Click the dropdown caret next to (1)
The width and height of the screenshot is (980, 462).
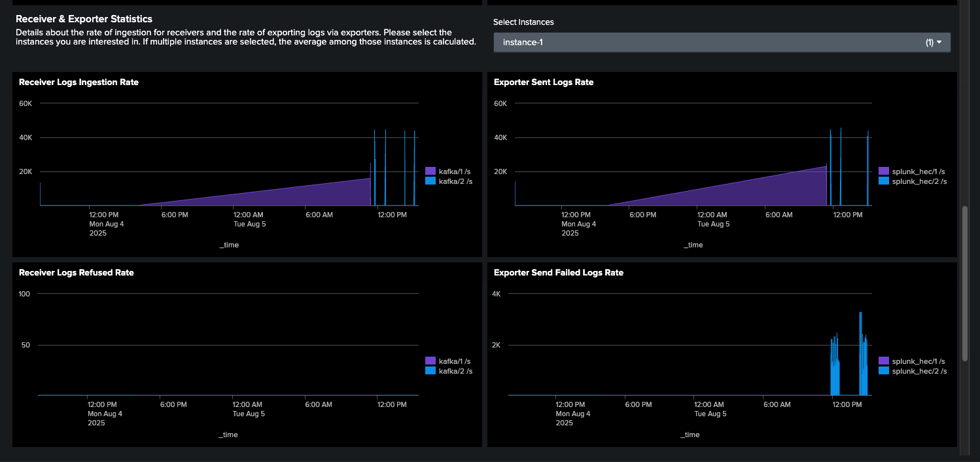pos(939,43)
